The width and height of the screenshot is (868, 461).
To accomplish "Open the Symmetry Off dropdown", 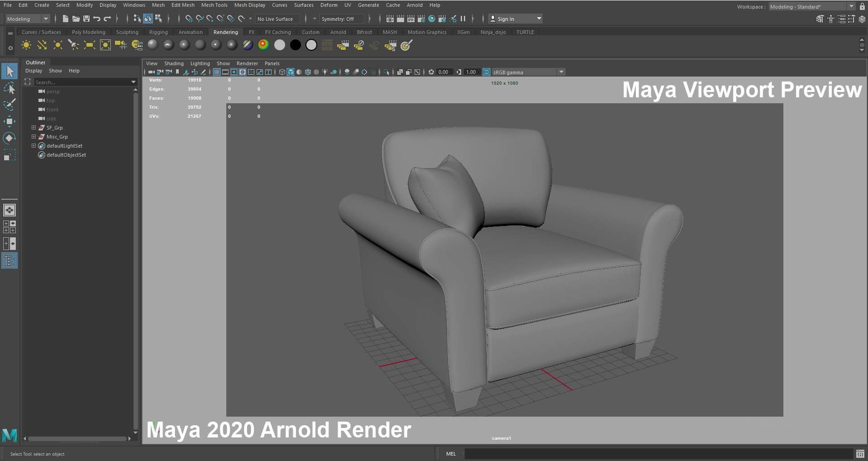I will pyautogui.click(x=341, y=19).
